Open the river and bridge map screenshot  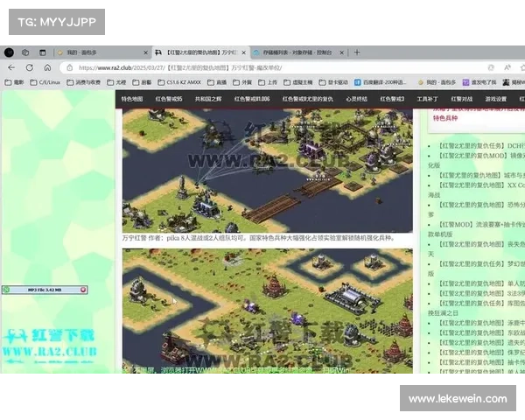[x=267, y=171]
